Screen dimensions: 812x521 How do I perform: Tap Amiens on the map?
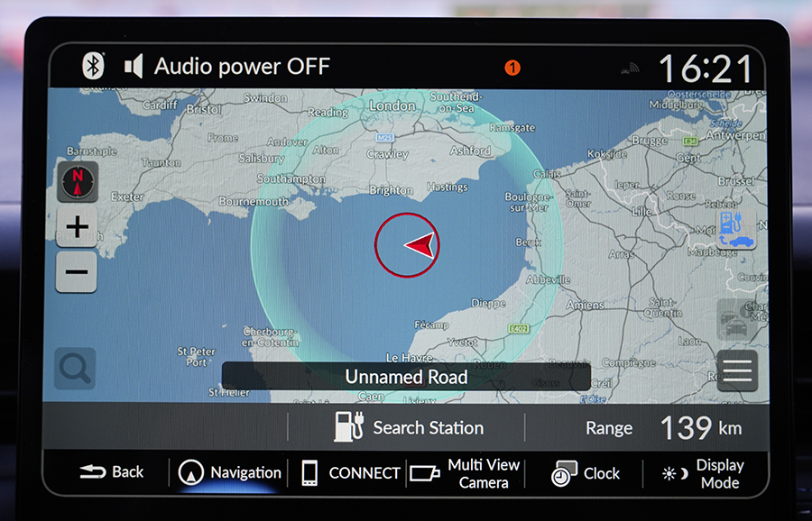pos(585,306)
